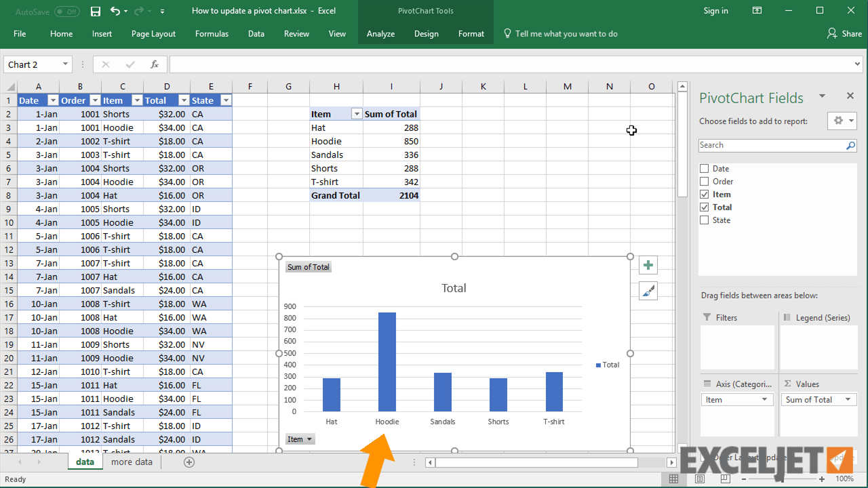Check the Date field checkbox
Image resolution: width=868 pixels, height=488 pixels.
[x=704, y=169]
